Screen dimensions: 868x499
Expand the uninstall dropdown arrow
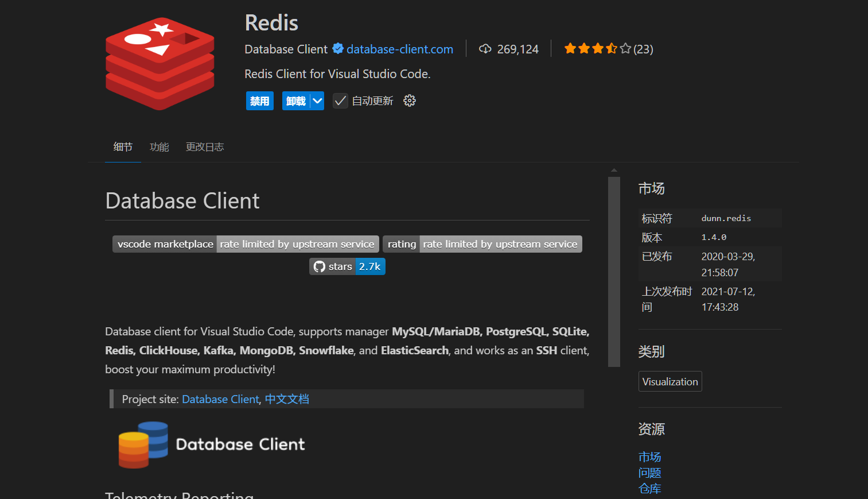pyautogui.click(x=317, y=101)
